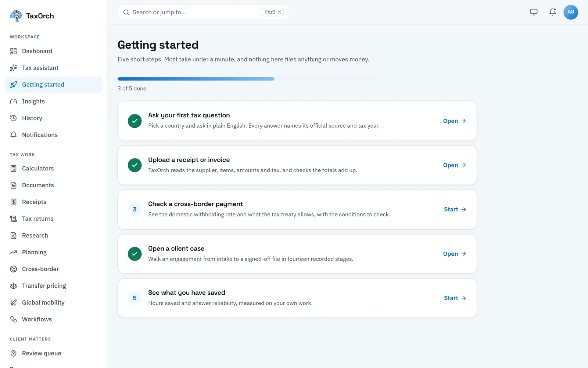
Task: Click the Review queue shield icon
Action: coord(14,353)
